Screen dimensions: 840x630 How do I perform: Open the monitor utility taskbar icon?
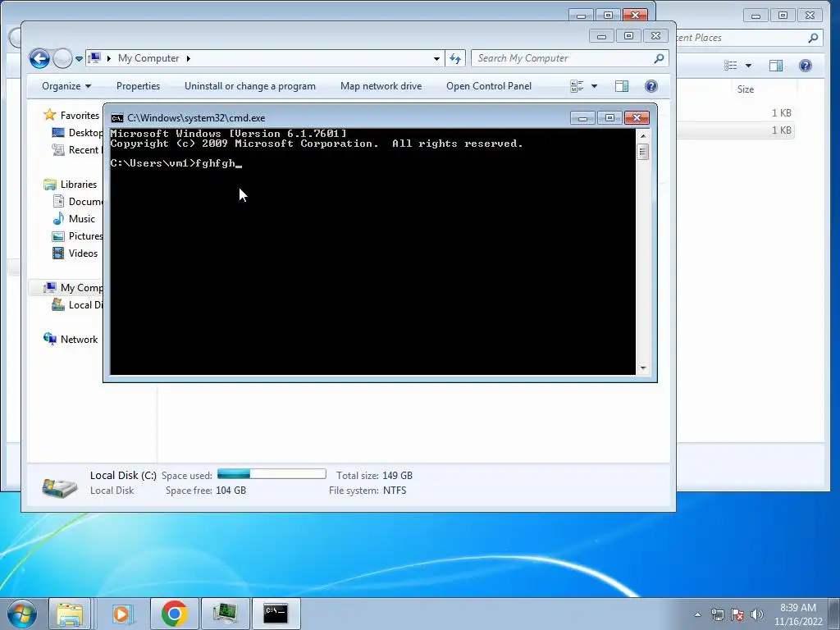pyautogui.click(x=225, y=614)
